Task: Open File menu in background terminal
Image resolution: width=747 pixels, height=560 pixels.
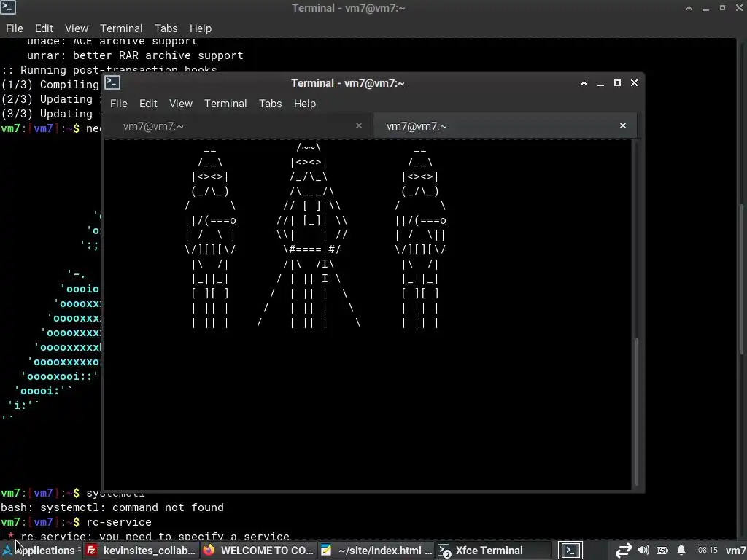Action: (x=15, y=28)
